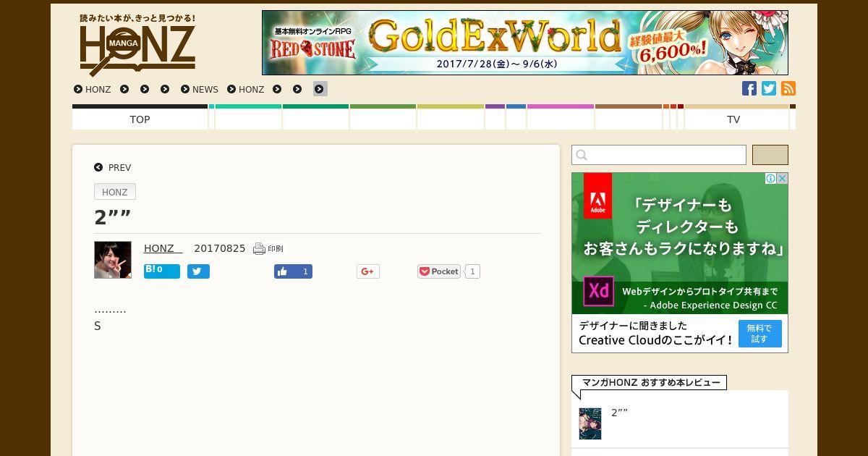Screen dimensions: 868x456
Task: Click the red Adobe logo in the ad
Action: (597, 195)
